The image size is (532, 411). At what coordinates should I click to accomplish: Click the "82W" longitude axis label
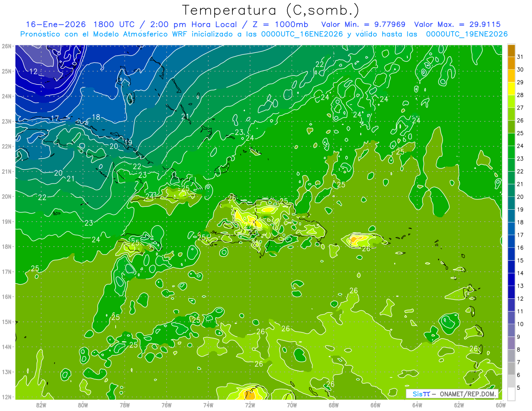[41, 405]
